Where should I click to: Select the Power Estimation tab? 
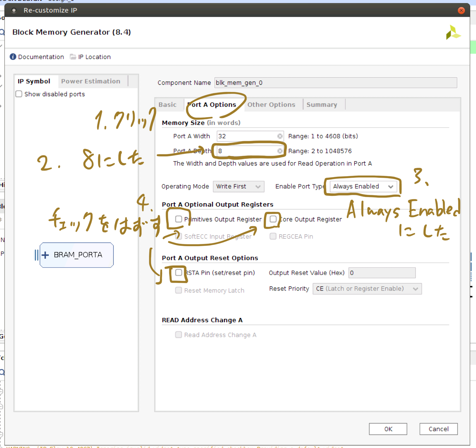click(91, 81)
